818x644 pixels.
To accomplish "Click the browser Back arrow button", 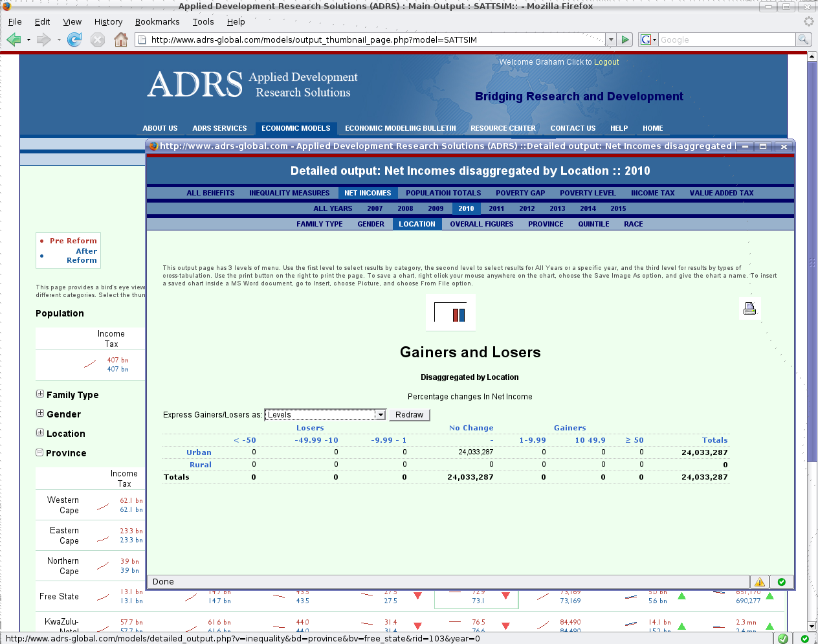I will pyautogui.click(x=14, y=40).
